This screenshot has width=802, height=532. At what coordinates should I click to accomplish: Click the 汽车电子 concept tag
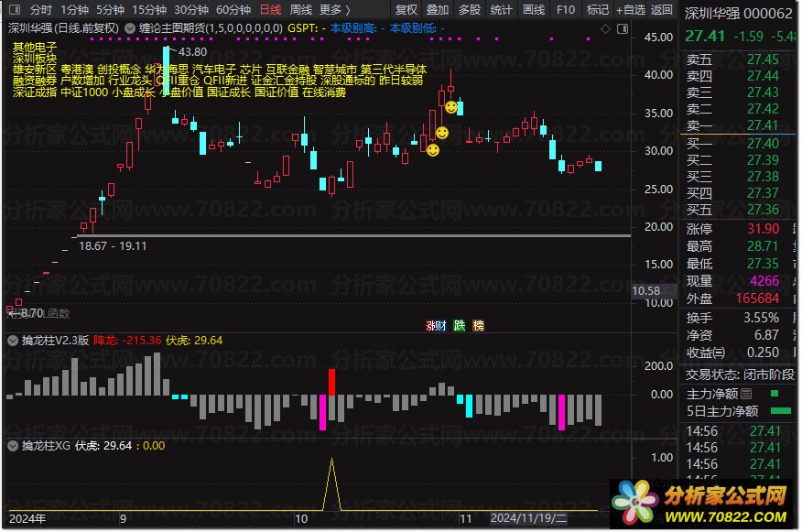(x=214, y=70)
